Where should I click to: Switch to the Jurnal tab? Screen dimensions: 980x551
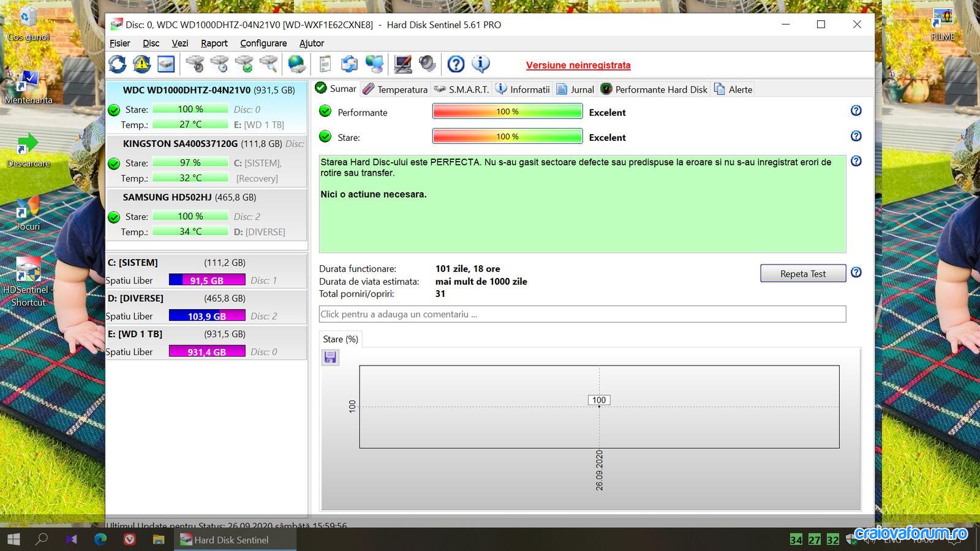click(x=575, y=89)
